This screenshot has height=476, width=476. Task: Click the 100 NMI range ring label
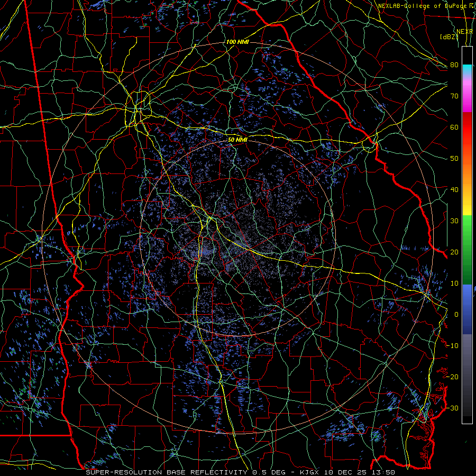click(x=237, y=42)
